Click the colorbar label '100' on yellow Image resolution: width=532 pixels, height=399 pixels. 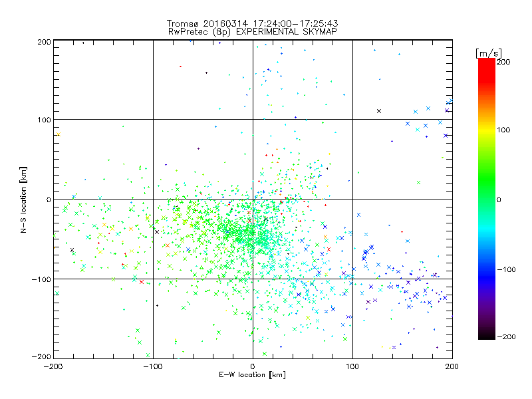click(503, 130)
